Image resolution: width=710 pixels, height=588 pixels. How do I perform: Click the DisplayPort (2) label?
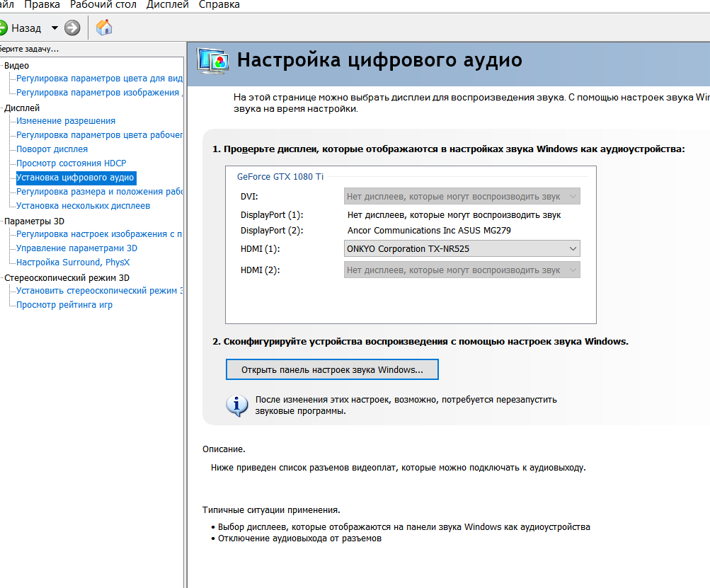pos(272,231)
